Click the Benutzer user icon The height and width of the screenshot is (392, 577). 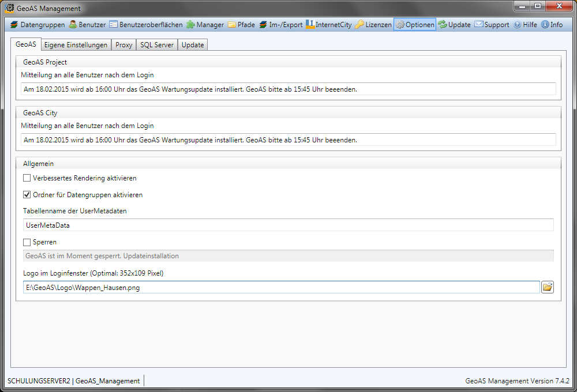point(73,25)
